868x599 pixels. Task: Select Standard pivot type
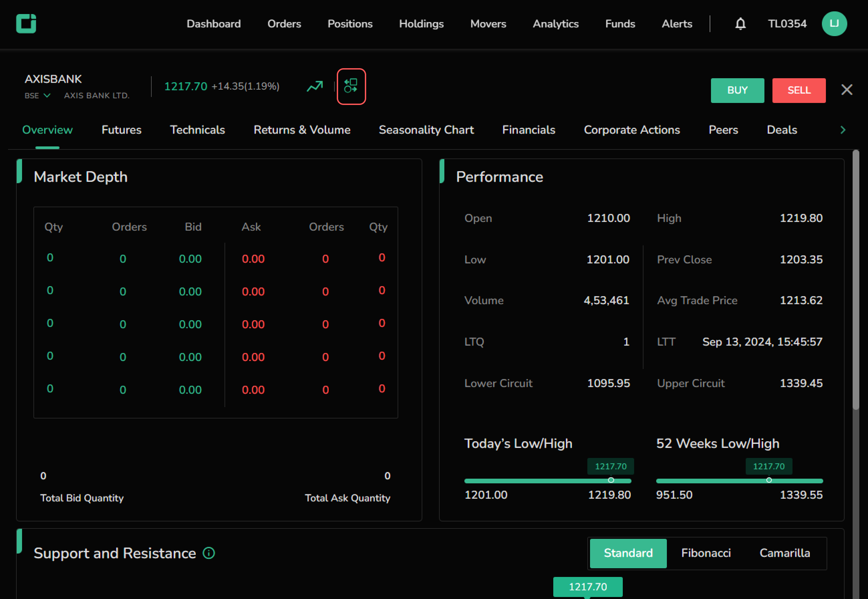pos(628,553)
